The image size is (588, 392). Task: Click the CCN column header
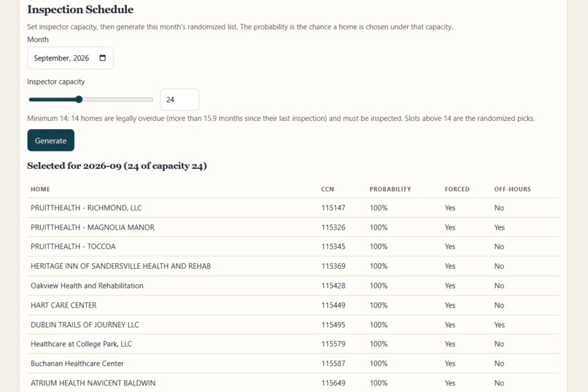coord(328,189)
